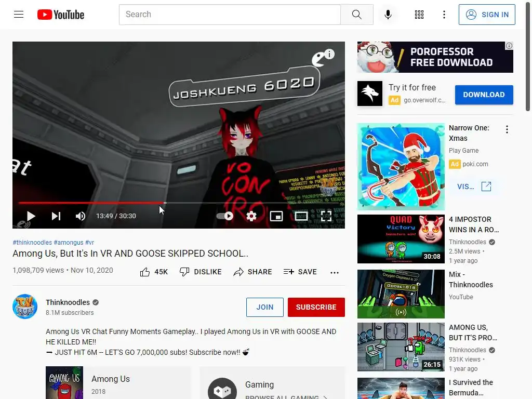Open the 4 Impostor Wins video thumbnail
The height and width of the screenshot is (399, 532).
401,239
